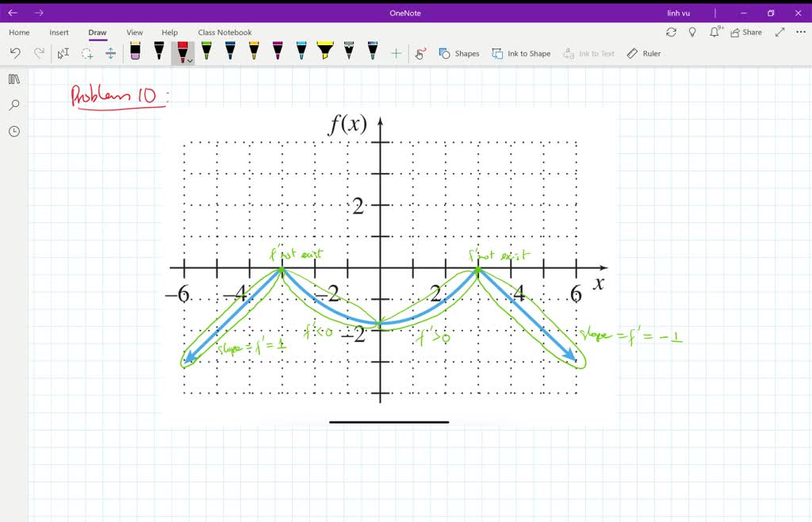Toggle the selected red pen tool
Image resolution: width=812 pixels, height=522 pixels.
click(x=180, y=50)
